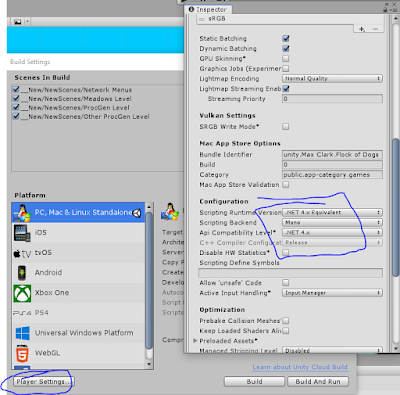Click the picture icon in the top-left toolbar
400x395 pixels.
(18, 22)
